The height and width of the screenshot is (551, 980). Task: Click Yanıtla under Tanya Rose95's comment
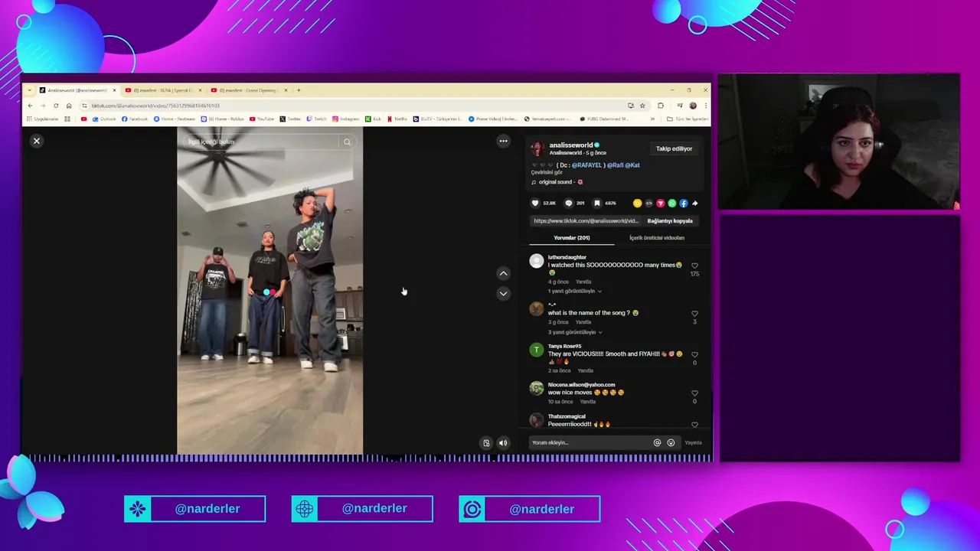[x=586, y=370]
